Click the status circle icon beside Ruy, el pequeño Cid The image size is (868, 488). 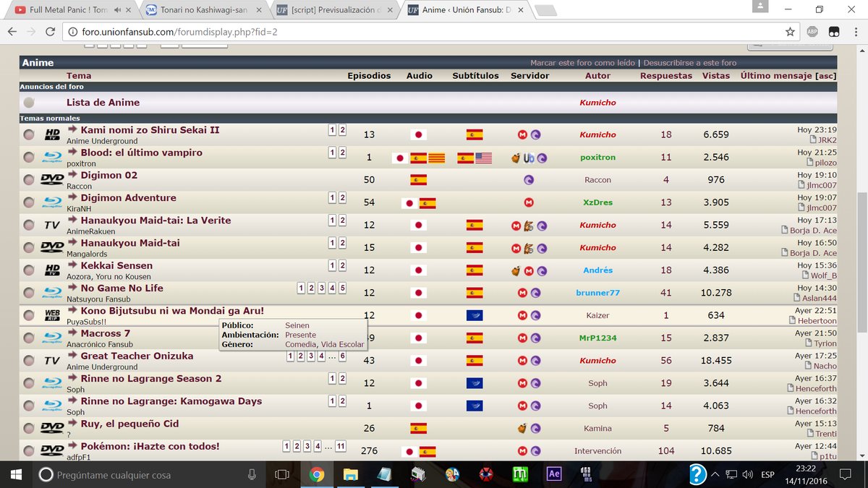29,428
